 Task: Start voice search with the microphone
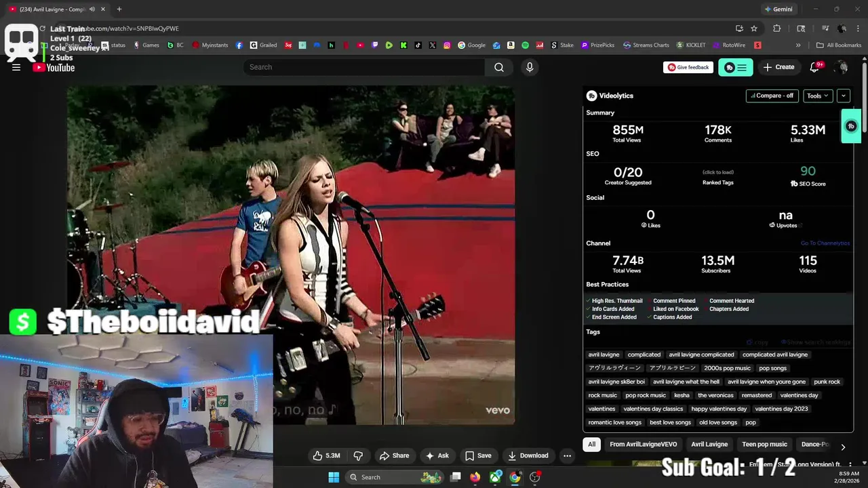530,67
